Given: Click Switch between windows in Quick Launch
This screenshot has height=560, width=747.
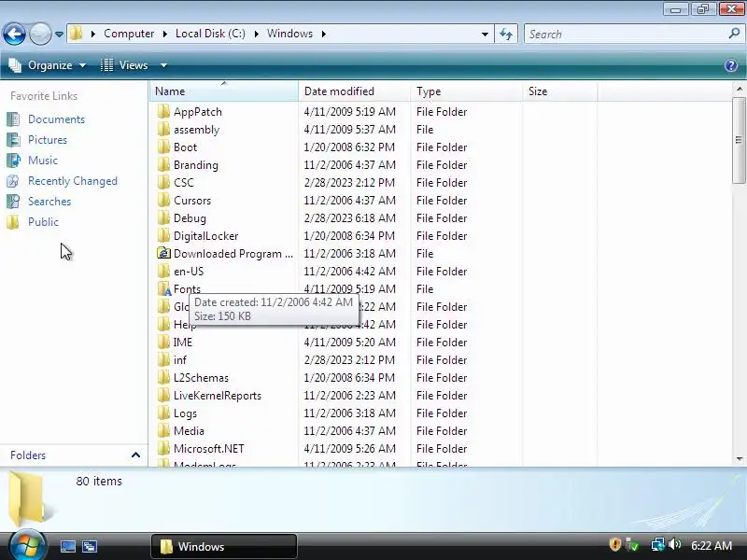Looking at the screenshot, I should [89, 546].
